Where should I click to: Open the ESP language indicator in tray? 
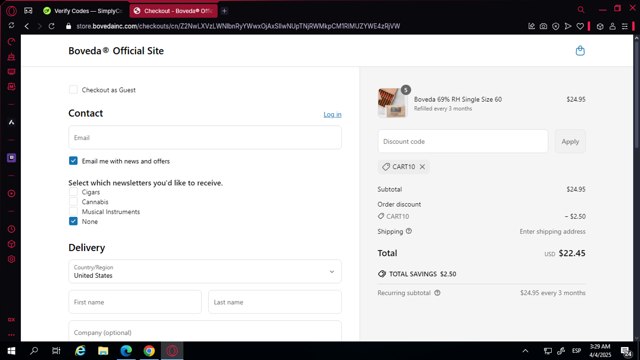(x=576, y=351)
